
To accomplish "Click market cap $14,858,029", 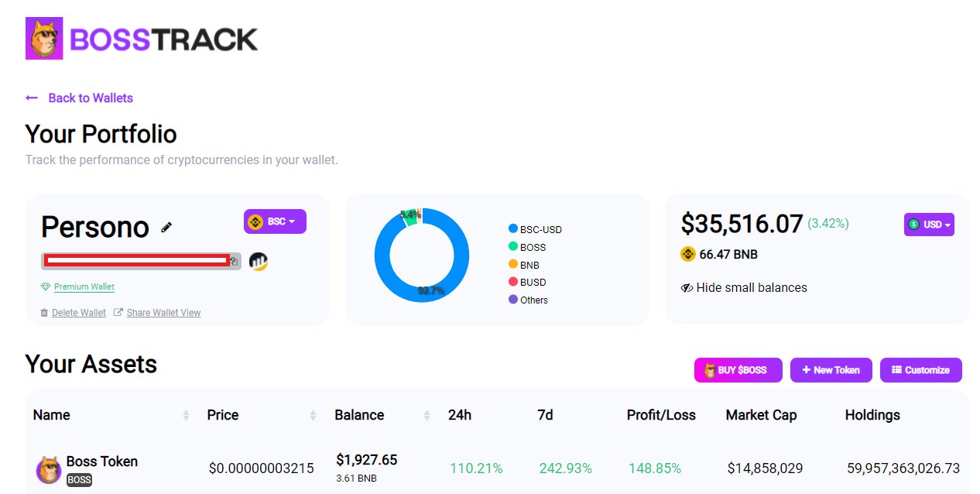I will click(x=765, y=468).
